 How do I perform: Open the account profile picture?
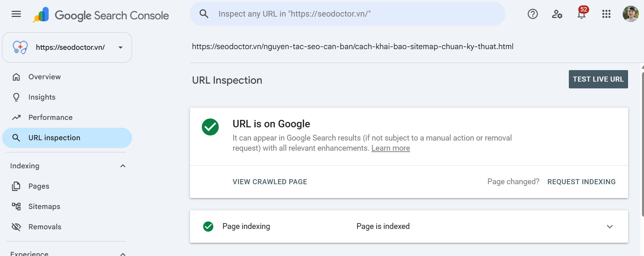630,14
